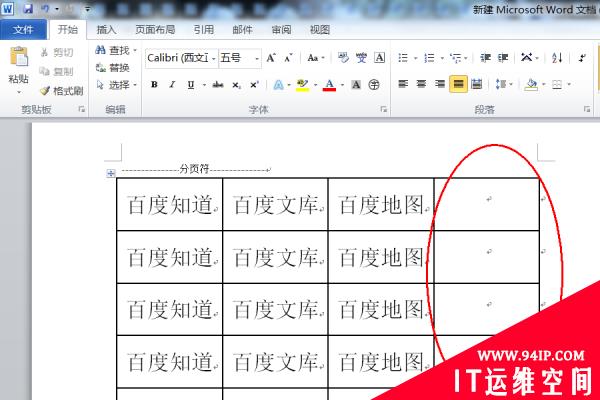
Task: Align text right
Action: (440, 84)
